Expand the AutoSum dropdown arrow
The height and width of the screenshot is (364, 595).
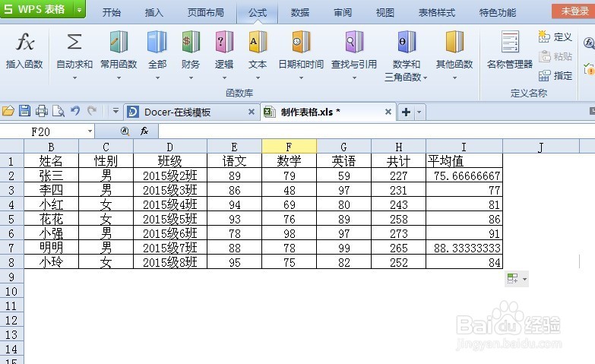(x=74, y=78)
